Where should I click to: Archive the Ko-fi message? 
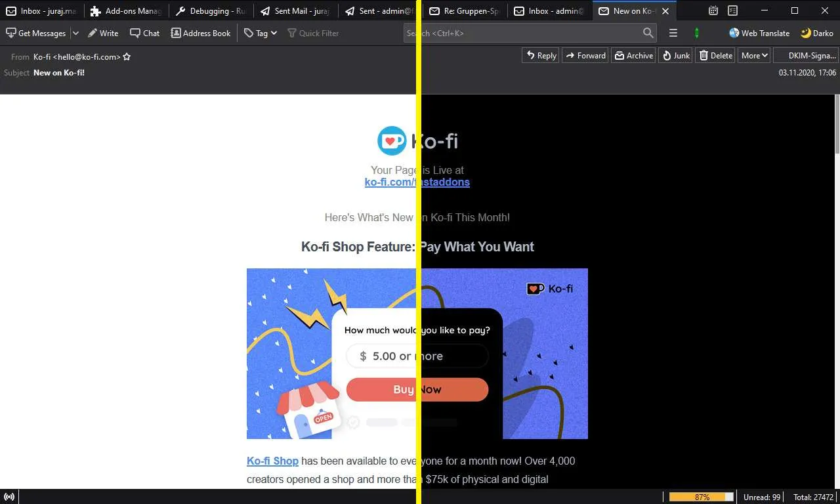tap(633, 56)
